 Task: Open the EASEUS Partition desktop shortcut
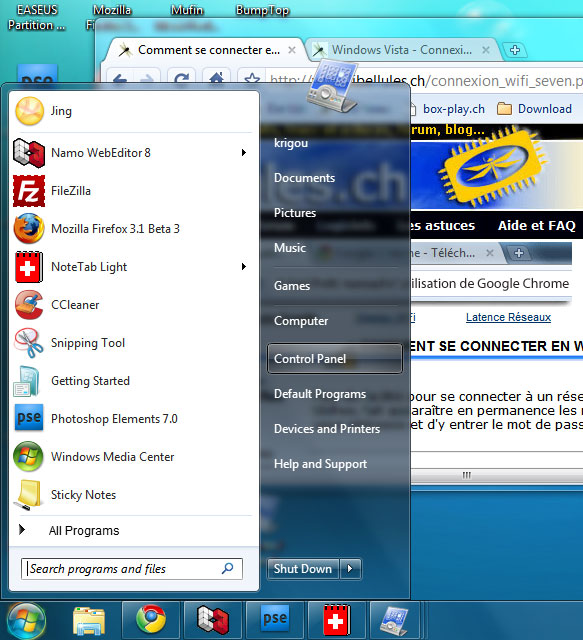coord(37,17)
